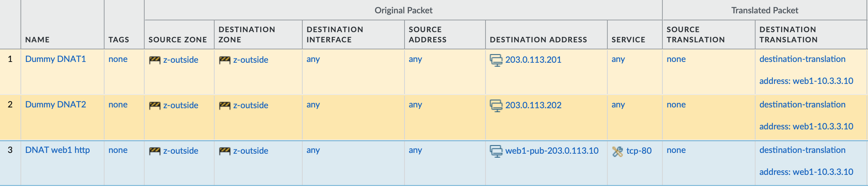Click source zone icon in Dummy DNAT2 row
The image size is (868, 189).
(x=154, y=105)
